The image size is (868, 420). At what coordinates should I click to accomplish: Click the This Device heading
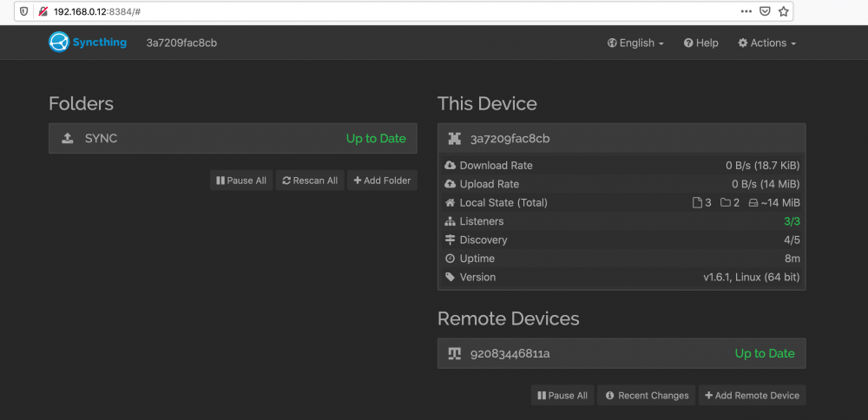[487, 103]
